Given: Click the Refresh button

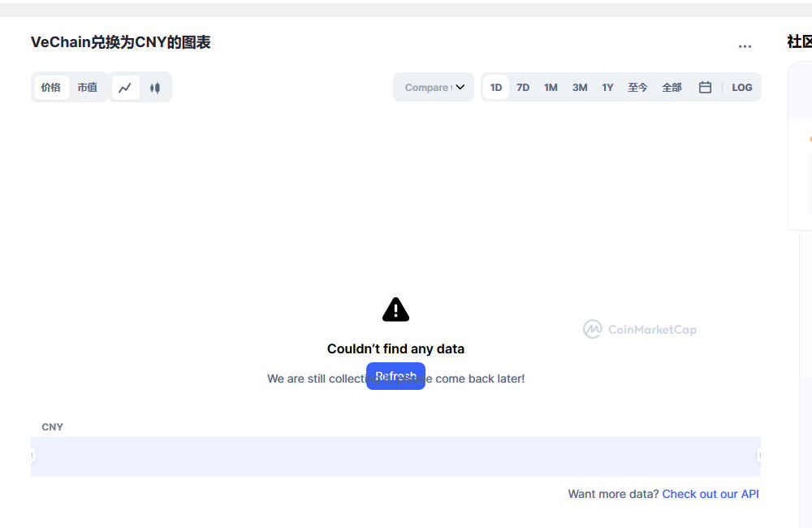Looking at the screenshot, I should [395, 376].
